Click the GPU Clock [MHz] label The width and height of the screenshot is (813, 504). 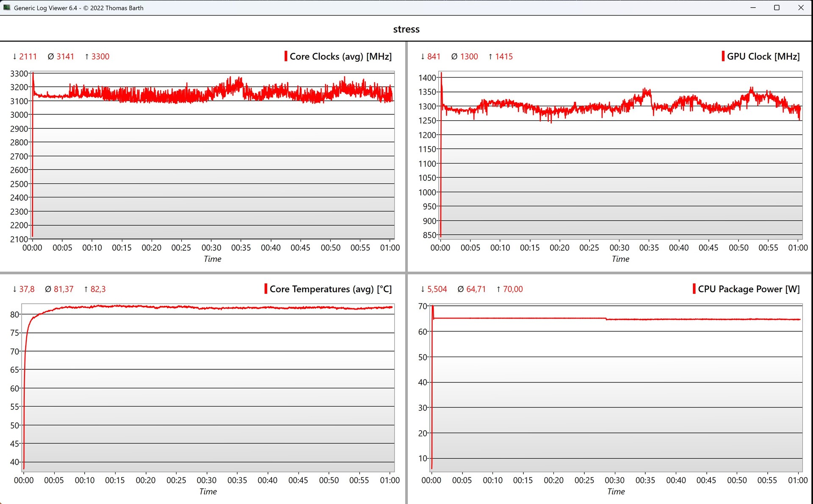pyautogui.click(x=763, y=56)
